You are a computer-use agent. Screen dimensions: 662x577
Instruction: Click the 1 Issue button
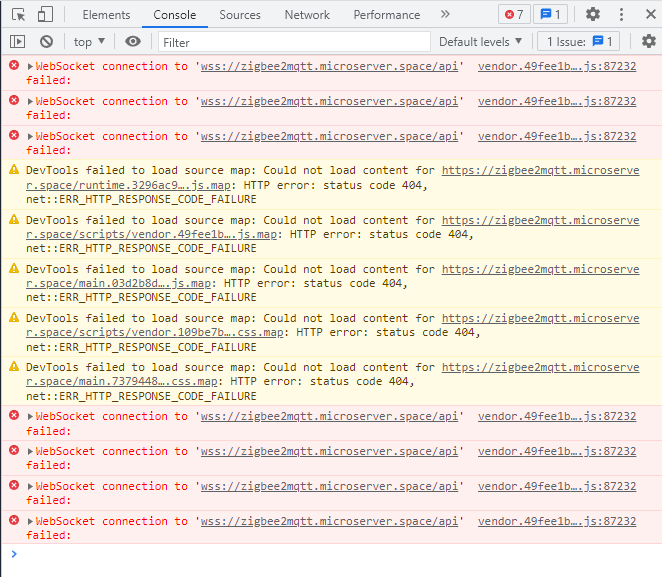pos(578,42)
